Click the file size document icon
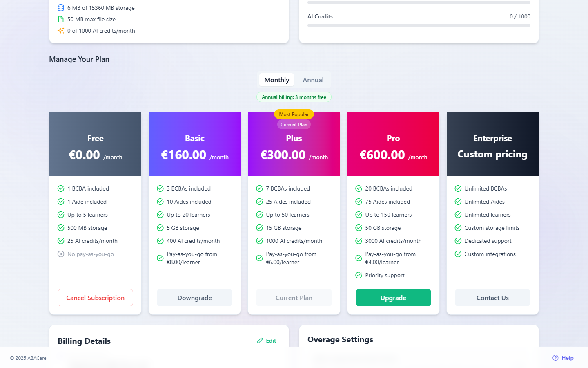 pos(61,19)
